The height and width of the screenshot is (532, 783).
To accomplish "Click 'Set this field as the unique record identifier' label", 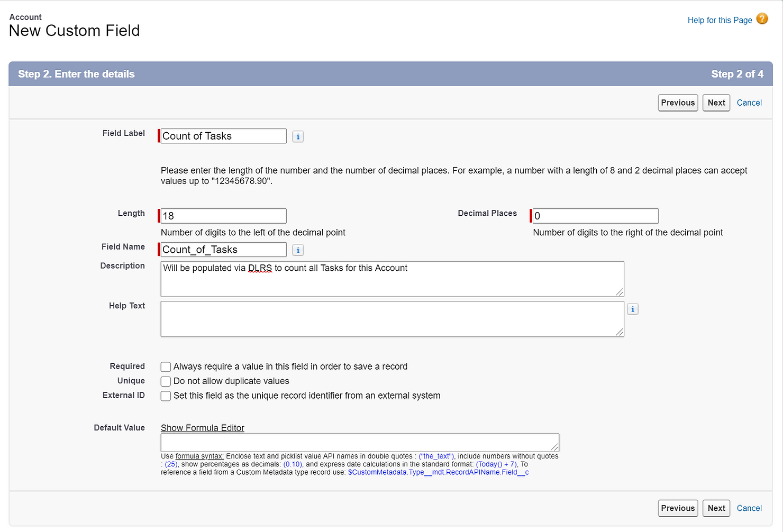I will pos(307,396).
